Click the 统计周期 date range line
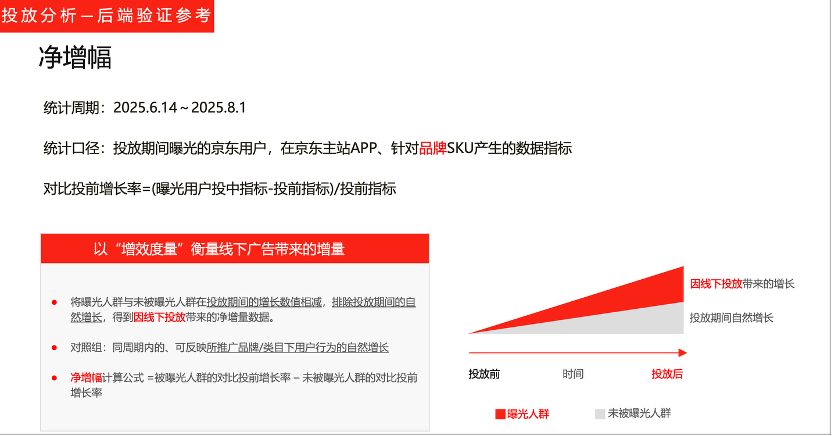The width and height of the screenshot is (832, 436). point(145,107)
